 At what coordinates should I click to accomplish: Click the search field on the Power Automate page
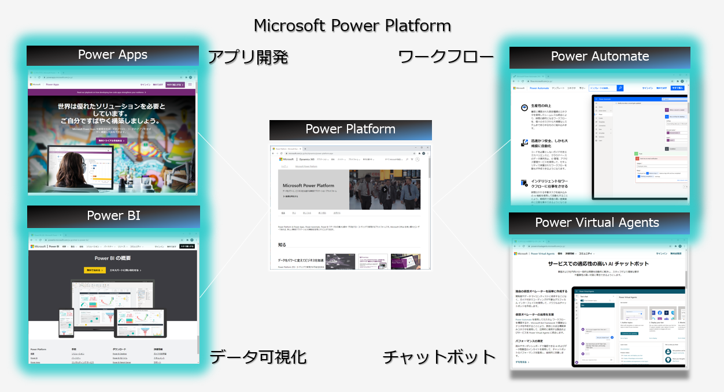tap(603, 88)
